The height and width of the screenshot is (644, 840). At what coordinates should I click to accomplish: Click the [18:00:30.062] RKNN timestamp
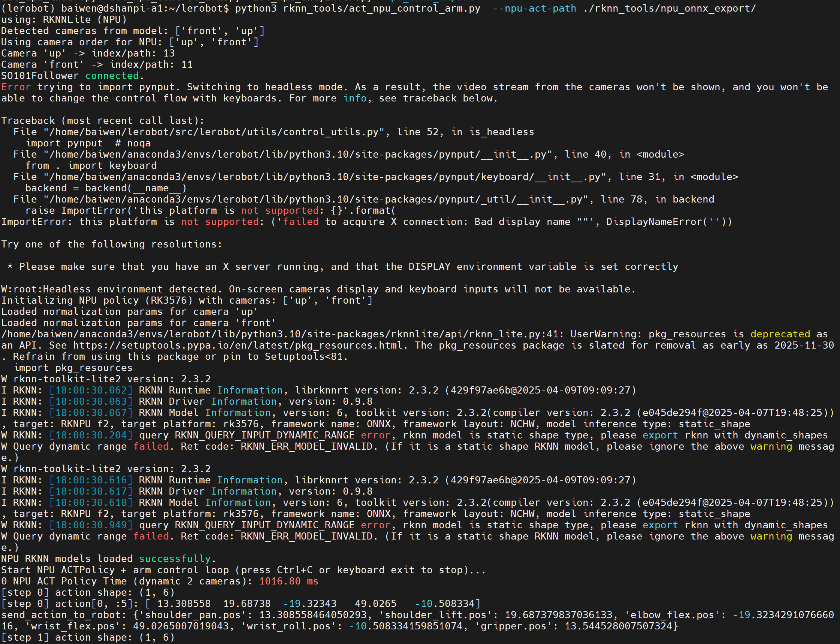pos(91,390)
